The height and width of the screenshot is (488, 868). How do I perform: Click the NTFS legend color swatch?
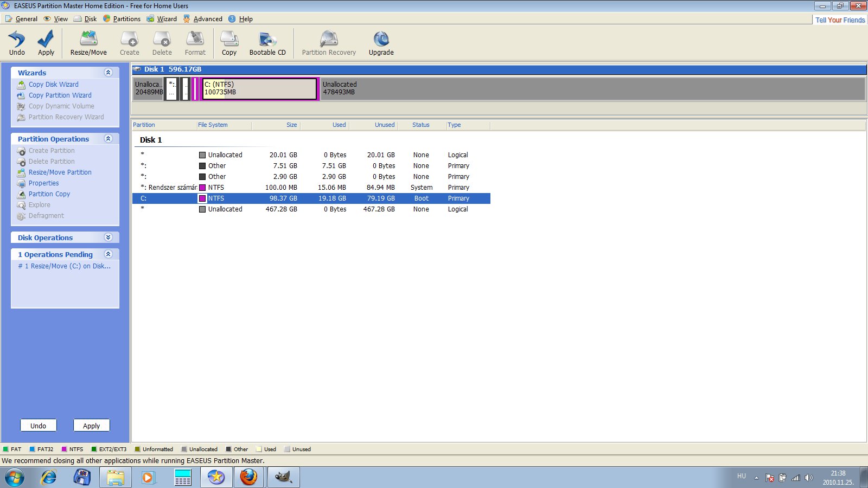(64, 450)
